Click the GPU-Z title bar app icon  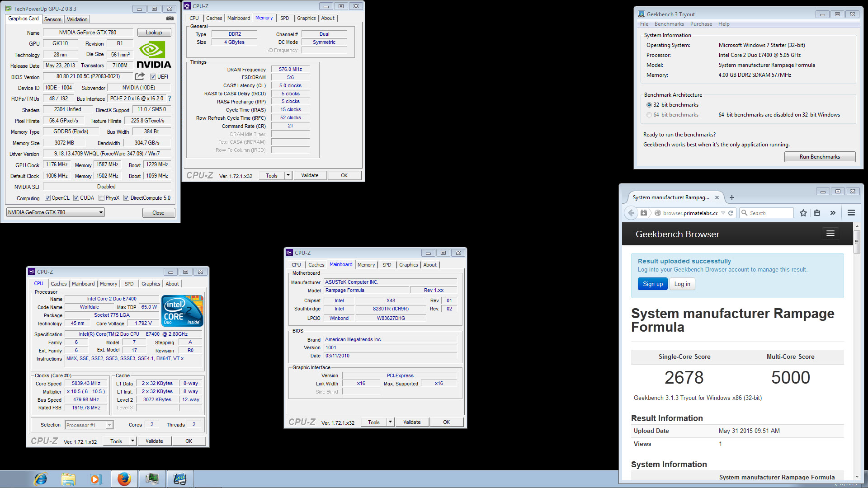point(9,9)
